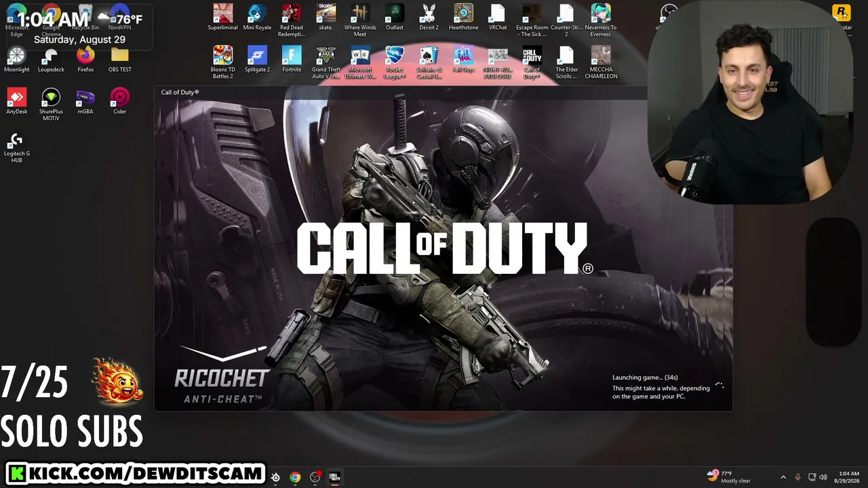Launch Firefox from the desktop
The width and height of the screenshot is (868, 488).
(85, 60)
